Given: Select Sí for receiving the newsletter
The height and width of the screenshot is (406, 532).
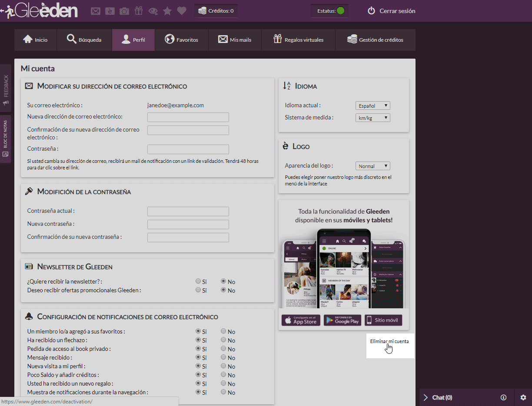Looking at the screenshot, I should pos(198,281).
